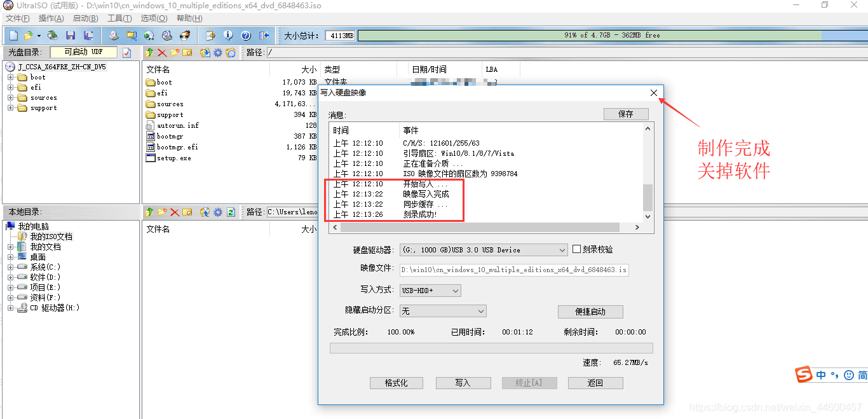Screen dimensions: 868x419
Task: Click the message log vertical scrollbar thumb
Action: [648, 198]
